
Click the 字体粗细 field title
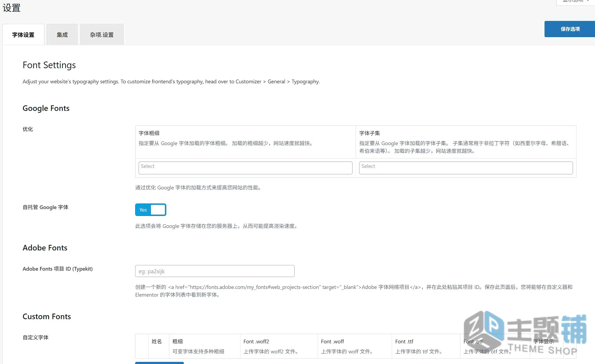[x=149, y=133]
